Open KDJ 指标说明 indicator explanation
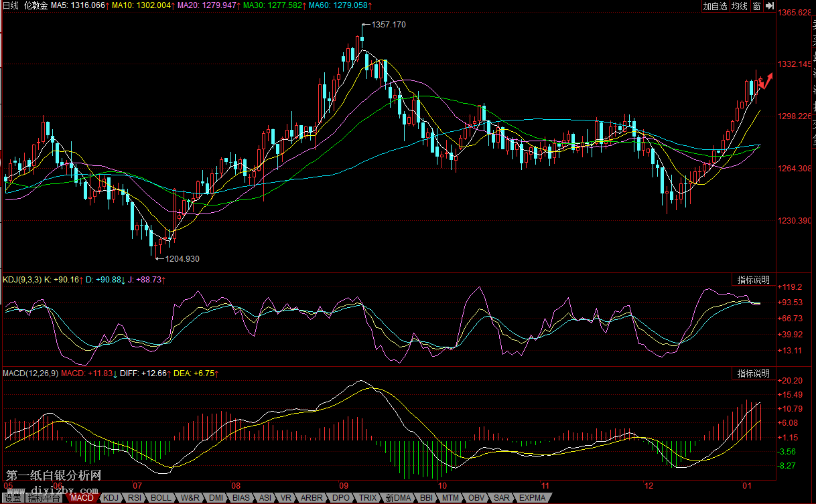Viewport: 816px width, 504px height. (x=754, y=280)
